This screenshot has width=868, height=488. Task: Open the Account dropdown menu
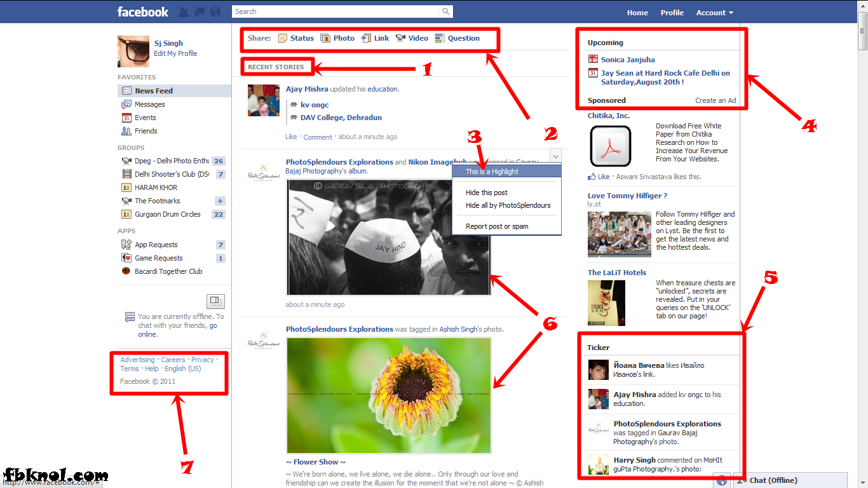(714, 13)
